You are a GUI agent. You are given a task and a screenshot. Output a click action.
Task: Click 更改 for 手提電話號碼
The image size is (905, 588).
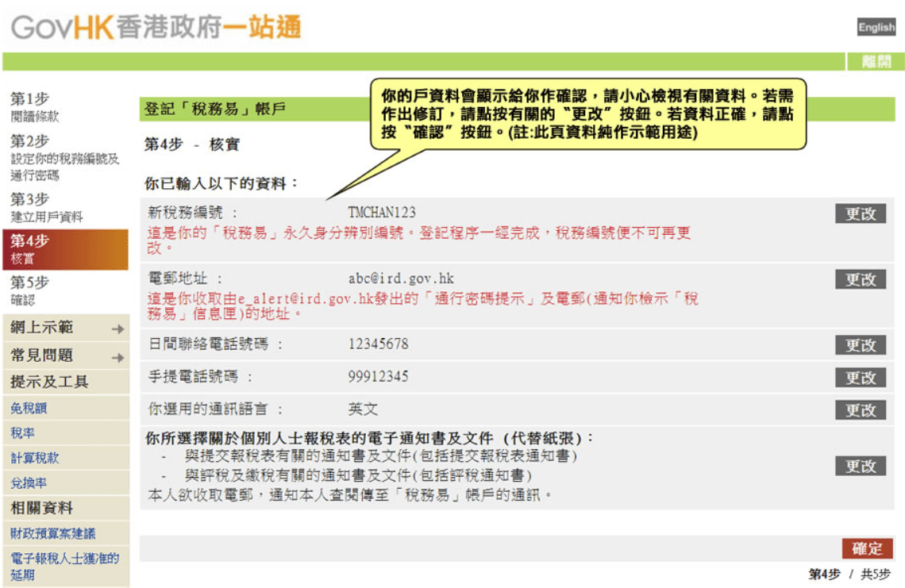[x=860, y=378]
